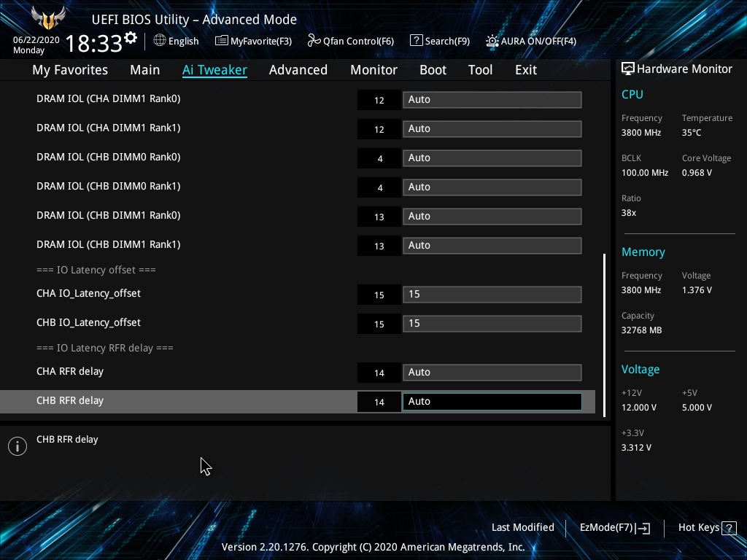Switch to the Boot tab
The image size is (747, 560).
point(433,69)
